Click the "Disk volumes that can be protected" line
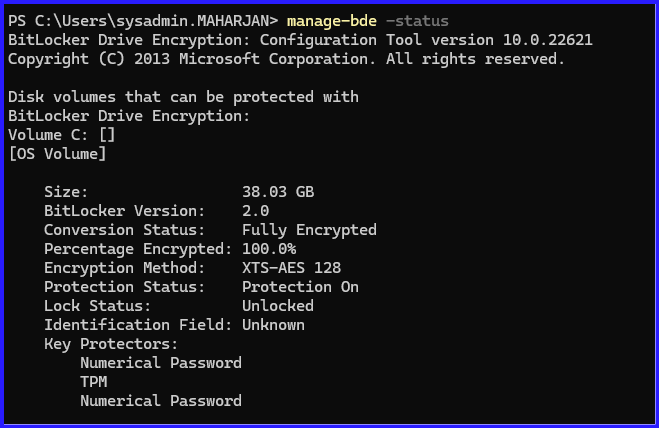659x428 pixels. click(x=183, y=97)
